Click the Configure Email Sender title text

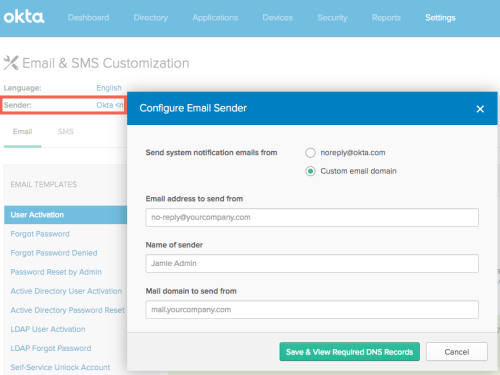click(193, 108)
